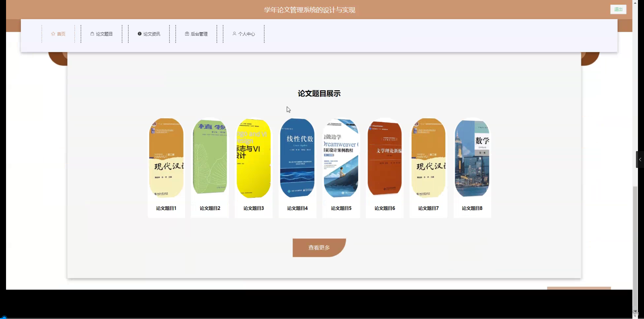
Task: Select the caption text 论文题目2
Action: click(x=210, y=208)
